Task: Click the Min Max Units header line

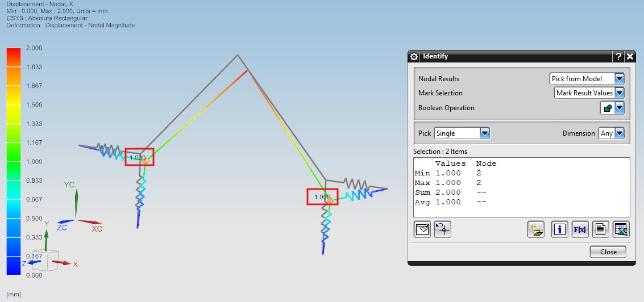Action: tap(56, 11)
